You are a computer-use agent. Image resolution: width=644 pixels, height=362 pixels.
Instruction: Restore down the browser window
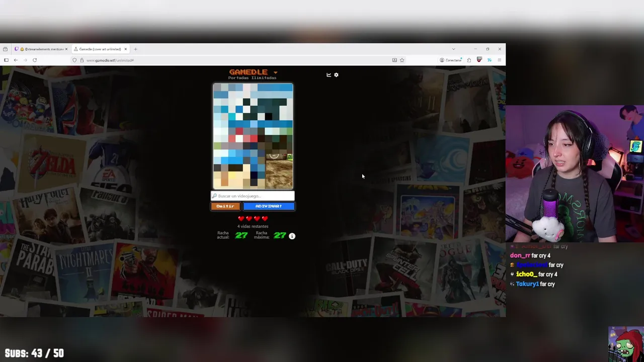(487, 49)
